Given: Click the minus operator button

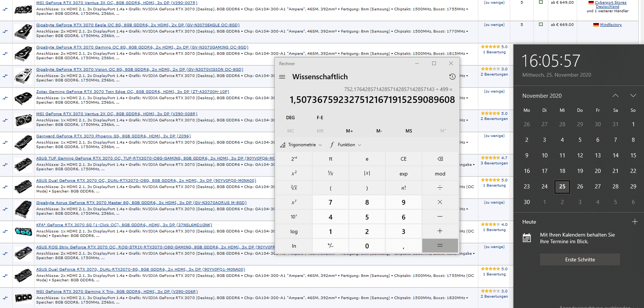Looking at the screenshot, I should [440, 217].
